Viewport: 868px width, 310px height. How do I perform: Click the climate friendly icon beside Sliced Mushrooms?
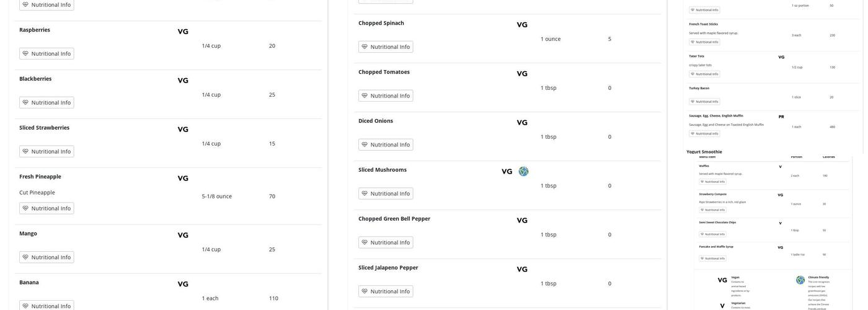coord(523,172)
